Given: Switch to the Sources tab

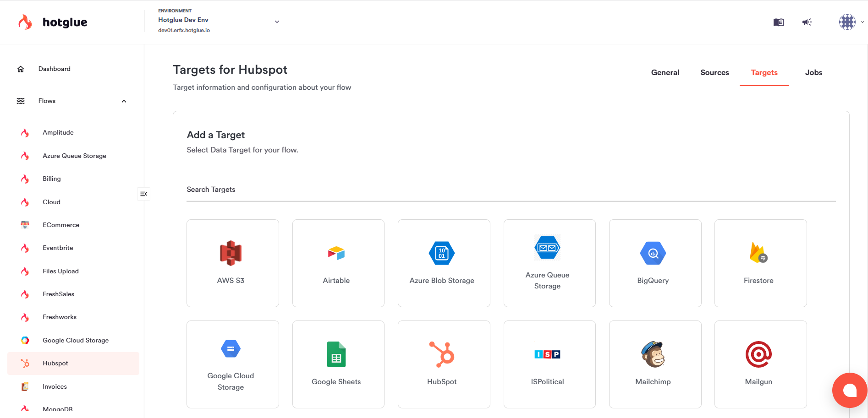Looking at the screenshot, I should point(714,72).
